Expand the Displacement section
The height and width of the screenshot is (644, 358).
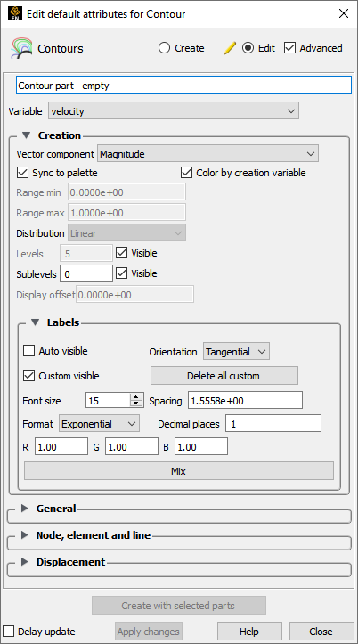(25, 562)
